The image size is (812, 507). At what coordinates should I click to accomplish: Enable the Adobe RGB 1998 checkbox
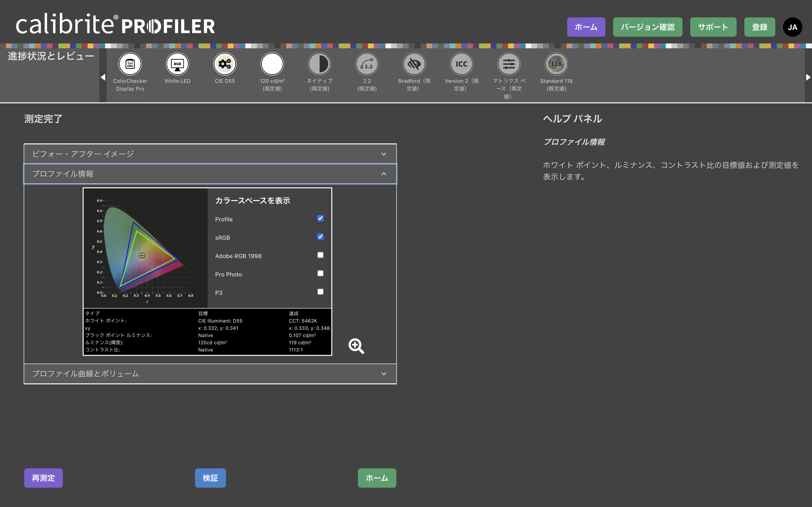coord(320,255)
